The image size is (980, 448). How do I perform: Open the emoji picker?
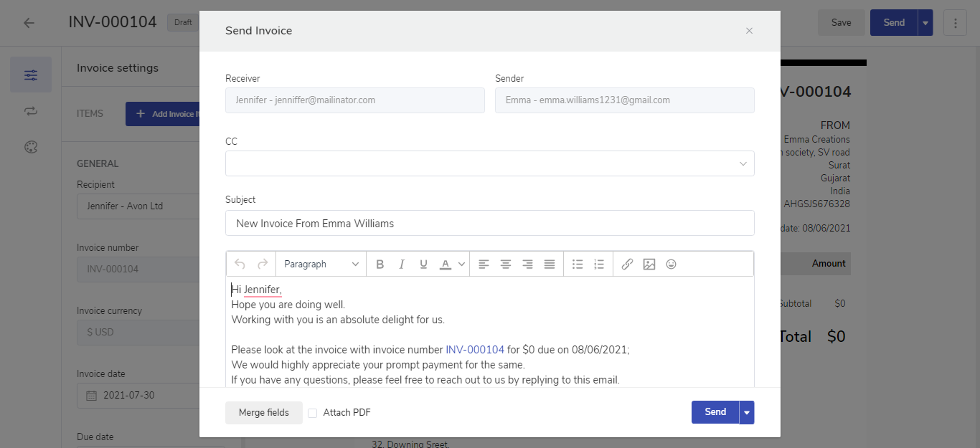coord(672,264)
